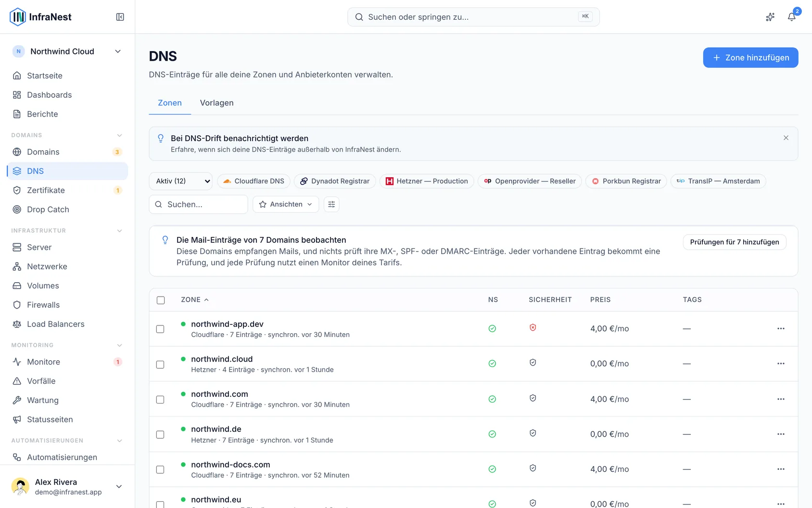Screen dimensions: 812x508
Task: Open Alex Rivera account menu
Action: point(67,486)
